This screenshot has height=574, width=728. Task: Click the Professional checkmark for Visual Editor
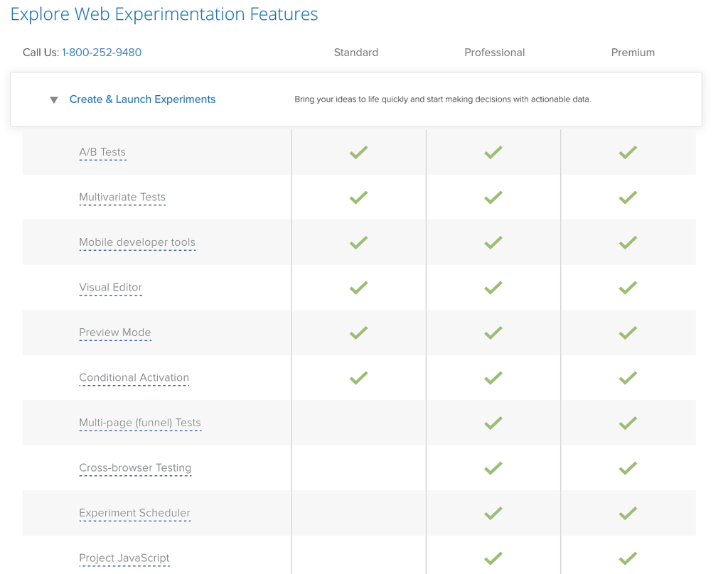click(x=493, y=287)
